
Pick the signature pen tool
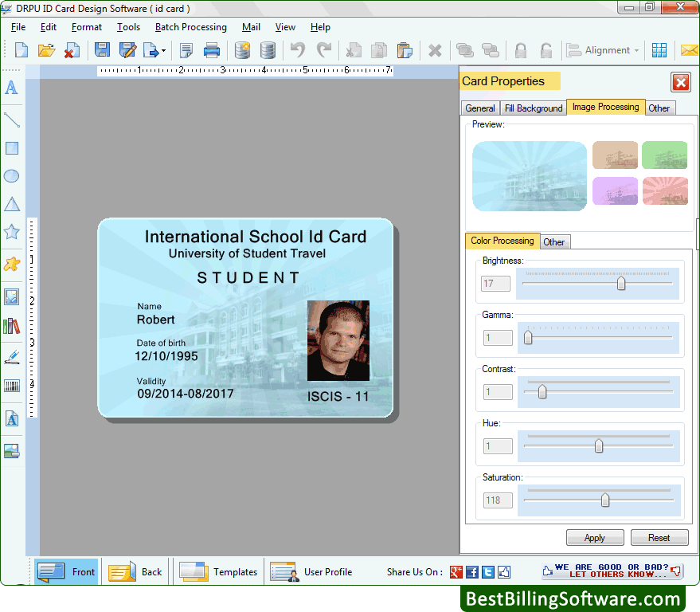tap(11, 356)
